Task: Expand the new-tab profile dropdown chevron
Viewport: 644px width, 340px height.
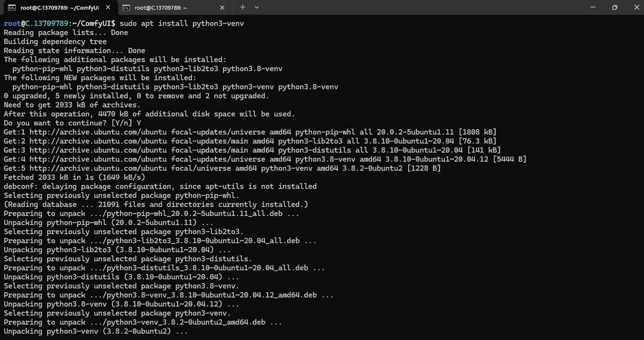Action: (256, 7)
